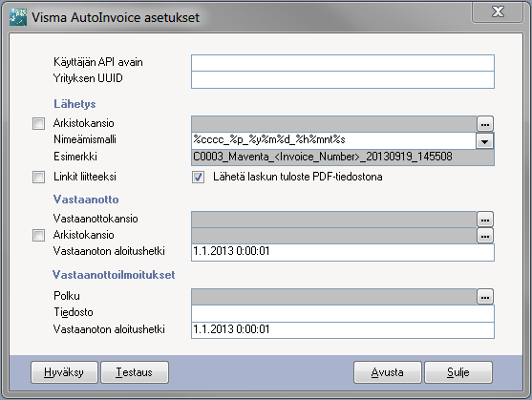This screenshot has height=400, width=532.
Task: Click the Lähetys section heading
Action: point(74,104)
